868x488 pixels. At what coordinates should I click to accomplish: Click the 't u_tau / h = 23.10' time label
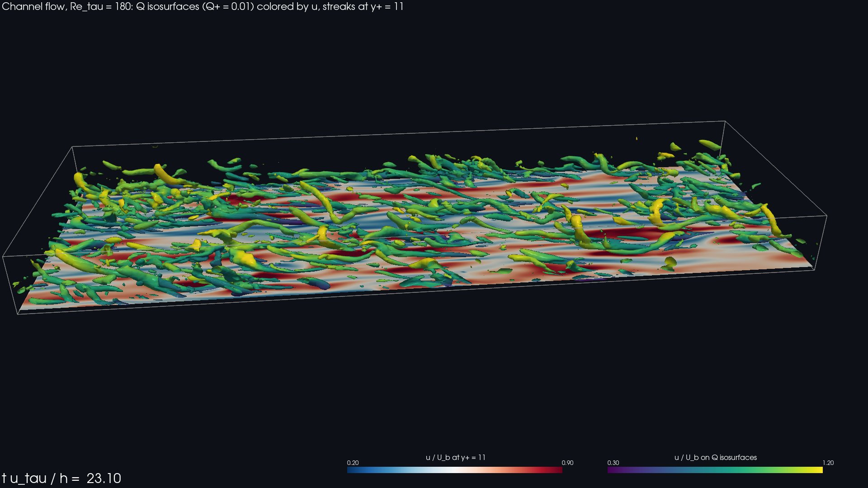point(61,478)
